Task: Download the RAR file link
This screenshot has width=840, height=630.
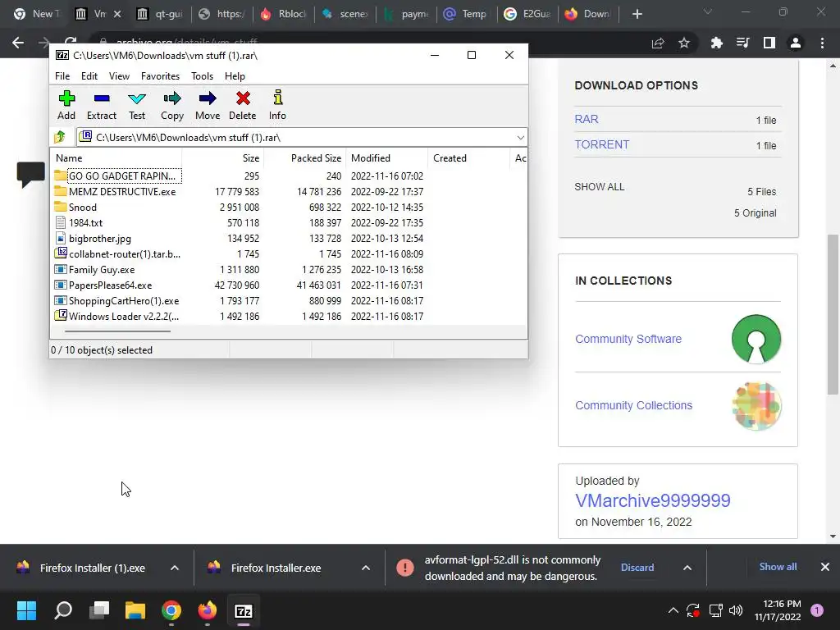Action: point(587,119)
